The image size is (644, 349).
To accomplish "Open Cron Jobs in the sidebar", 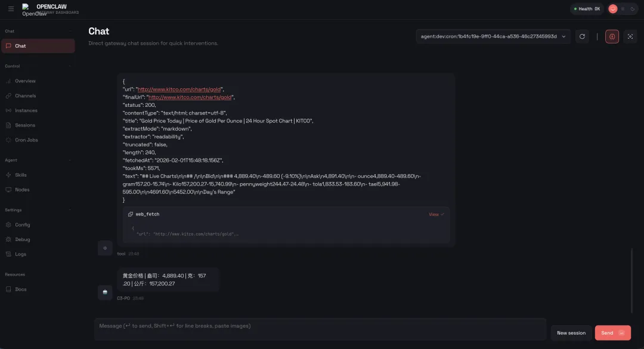I will pos(26,140).
